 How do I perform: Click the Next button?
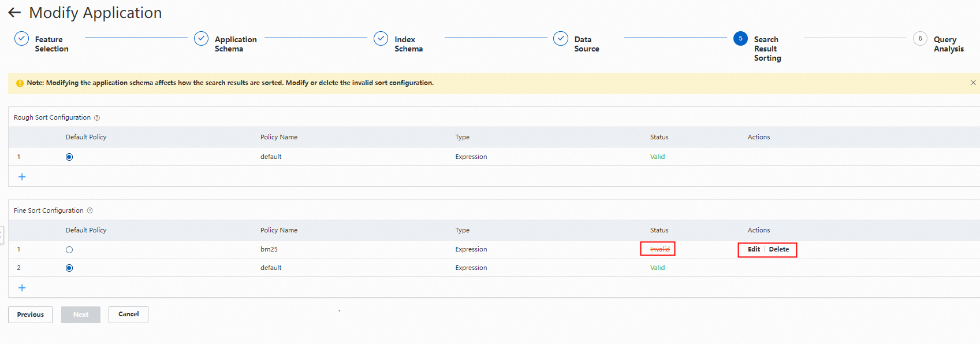81,315
